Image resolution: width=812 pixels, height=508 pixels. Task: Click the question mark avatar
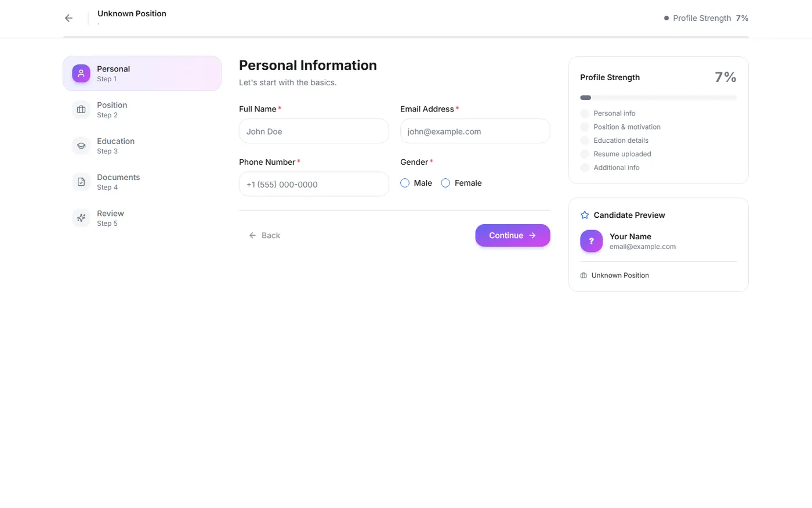coord(591,241)
